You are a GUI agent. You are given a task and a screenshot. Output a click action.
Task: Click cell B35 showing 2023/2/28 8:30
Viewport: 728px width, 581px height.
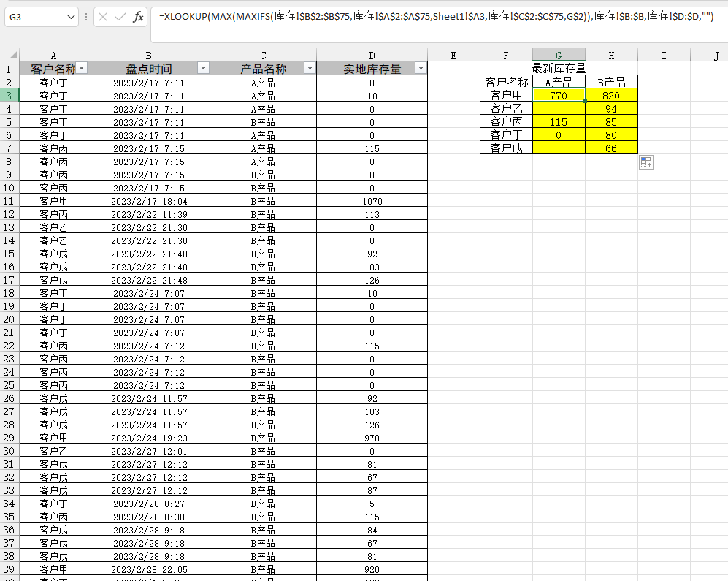148,517
